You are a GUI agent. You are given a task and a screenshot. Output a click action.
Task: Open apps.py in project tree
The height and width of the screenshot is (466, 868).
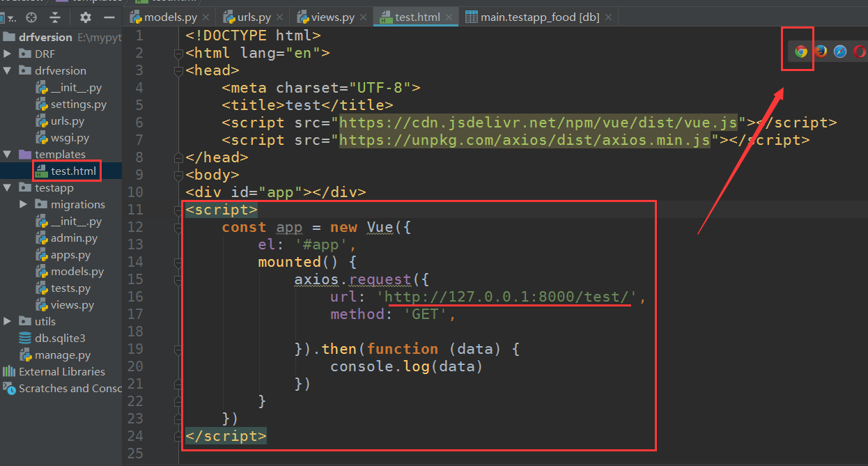pyautogui.click(x=70, y=254)
